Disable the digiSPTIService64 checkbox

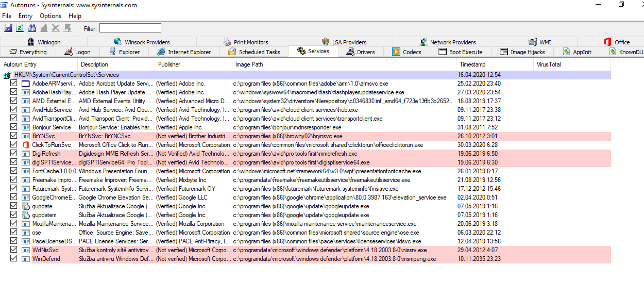[14, 162]
